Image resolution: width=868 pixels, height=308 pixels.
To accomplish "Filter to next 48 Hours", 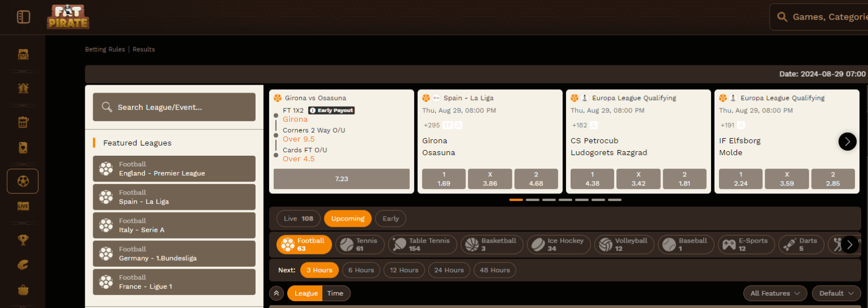I will tap(494, 270).
